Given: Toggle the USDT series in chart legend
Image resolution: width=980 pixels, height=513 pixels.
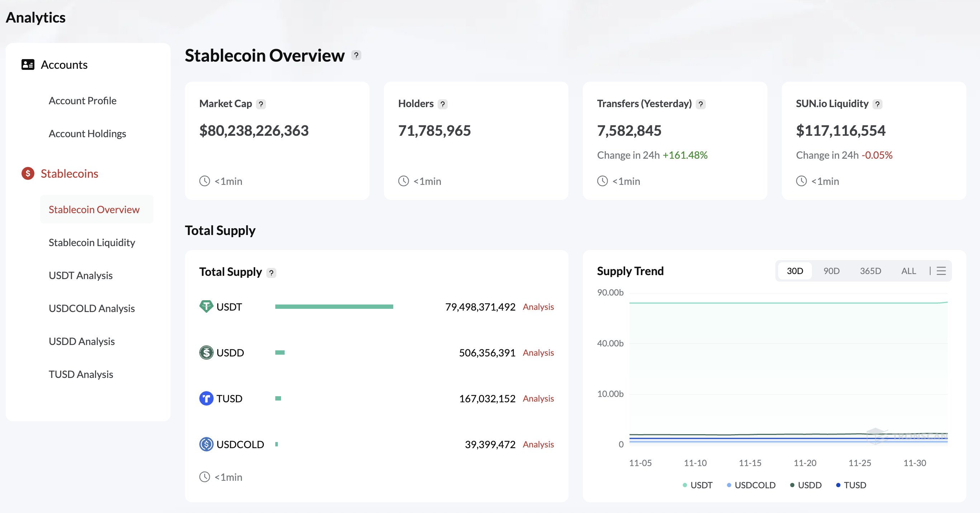Looking at the screenshot, I should coord(701,485).
